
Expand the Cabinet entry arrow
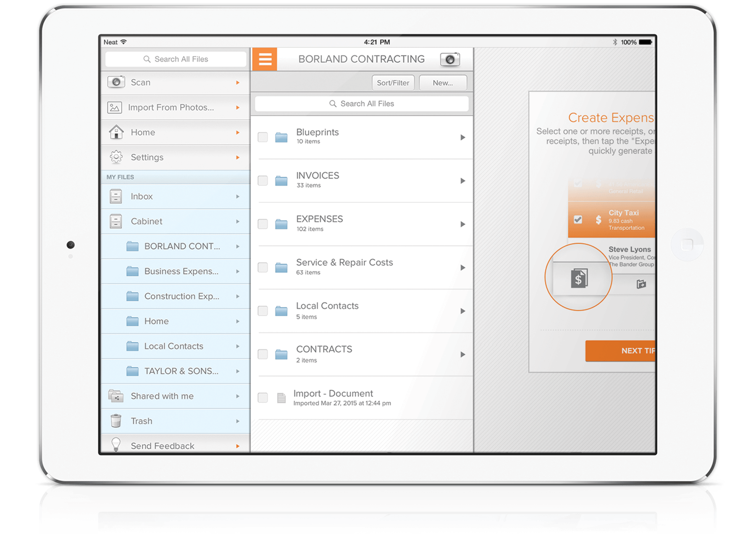[x=238, y=221]
